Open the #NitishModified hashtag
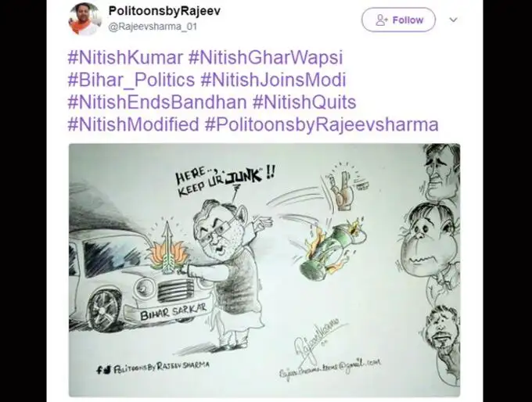Screen dimensions: 532x402 pos(133,124)
